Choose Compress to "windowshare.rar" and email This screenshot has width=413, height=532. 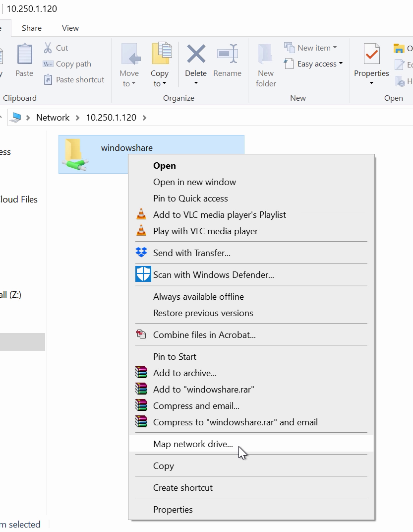point(251,422)
